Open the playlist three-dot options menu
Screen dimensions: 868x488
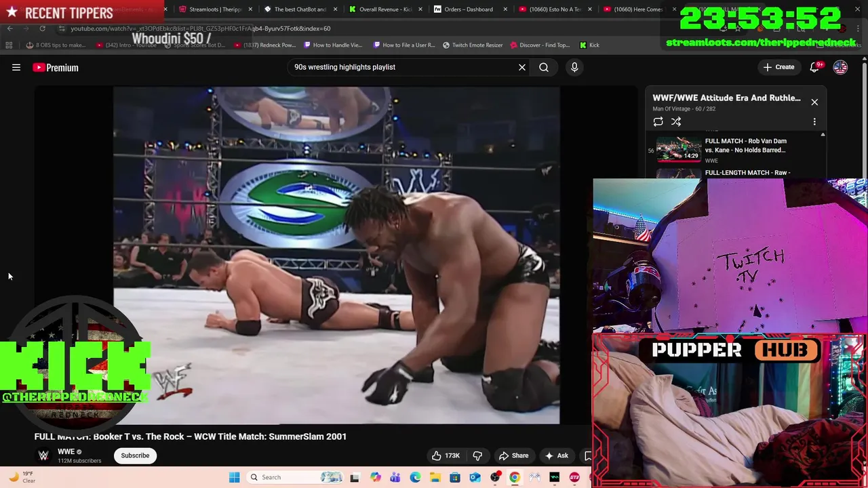coord(814,122)
